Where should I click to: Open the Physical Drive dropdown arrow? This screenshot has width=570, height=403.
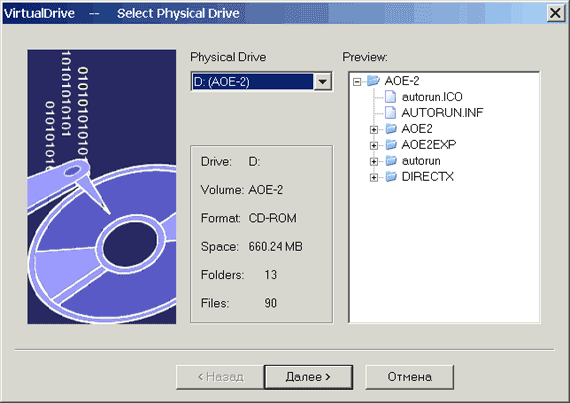click(322, 81)
